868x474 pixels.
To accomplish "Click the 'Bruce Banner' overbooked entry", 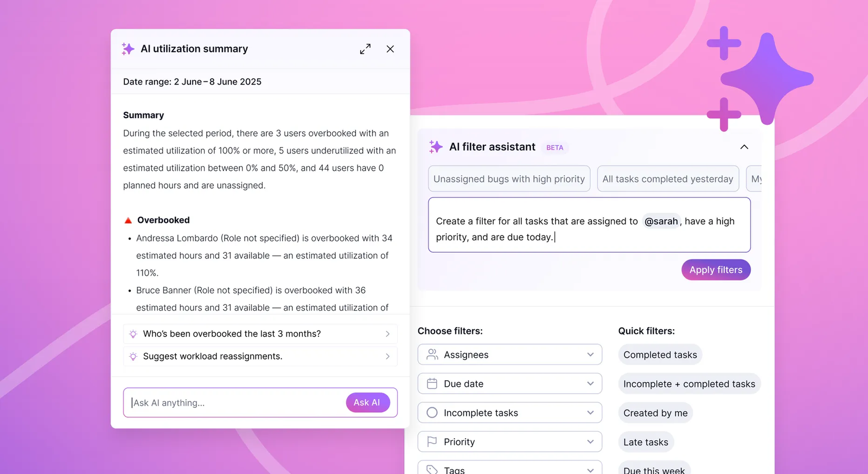I will click(x=263, y=299).
